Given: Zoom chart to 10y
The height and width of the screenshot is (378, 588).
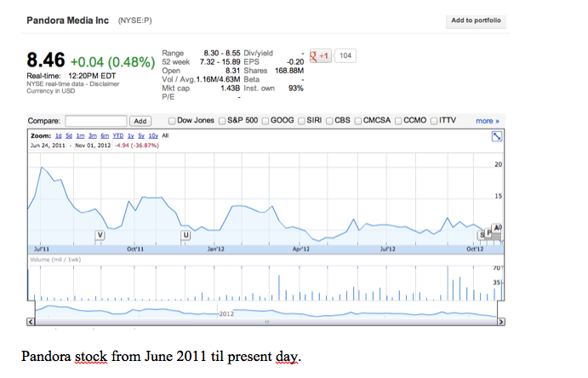Looking at the screenshot, I should click(x=153, y=135).
